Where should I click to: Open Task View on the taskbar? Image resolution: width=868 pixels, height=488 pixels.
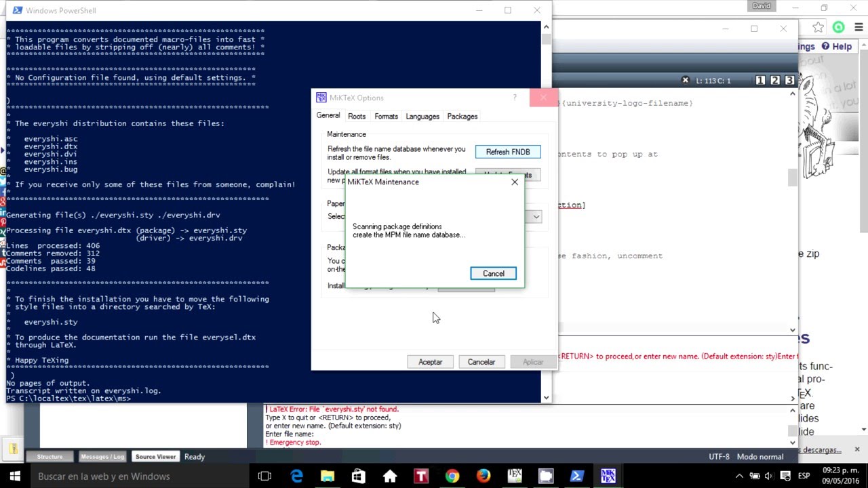264,476
